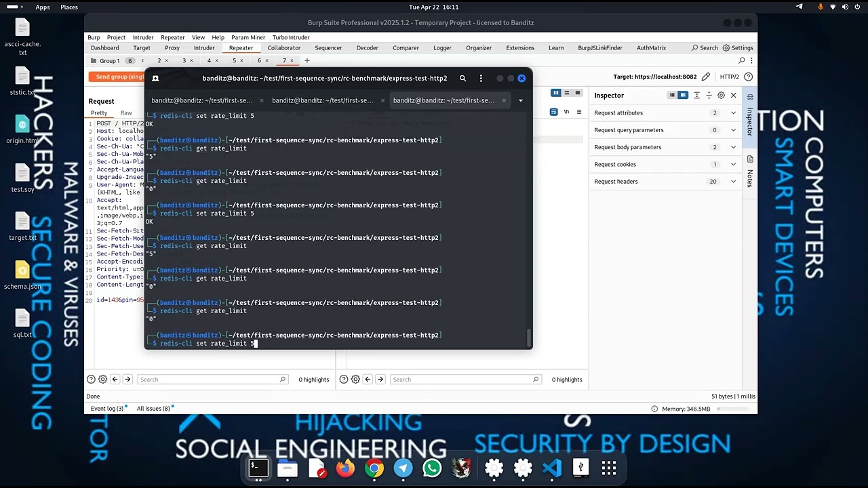Open the Notes side tab

click(750, 172)
